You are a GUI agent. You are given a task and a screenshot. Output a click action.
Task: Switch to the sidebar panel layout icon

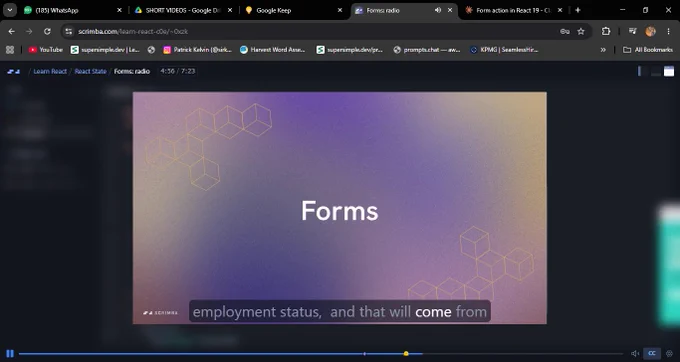click(643, 71)
